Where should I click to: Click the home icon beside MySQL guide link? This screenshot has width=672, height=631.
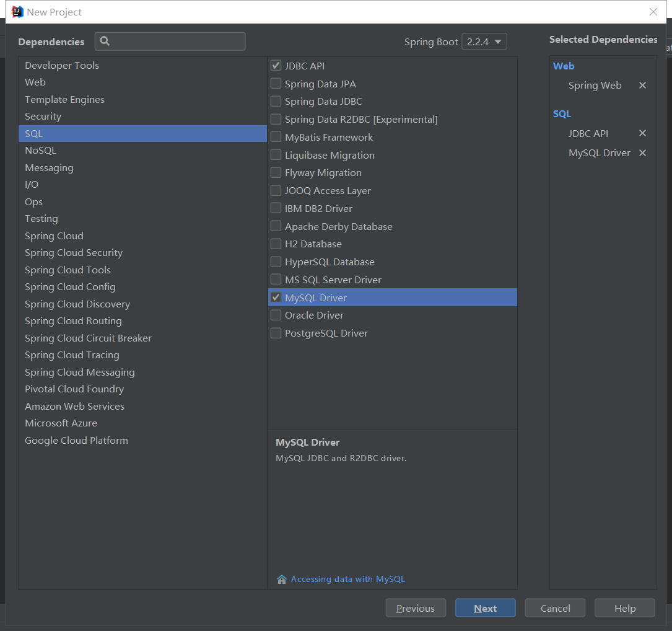tap(282, 580)
